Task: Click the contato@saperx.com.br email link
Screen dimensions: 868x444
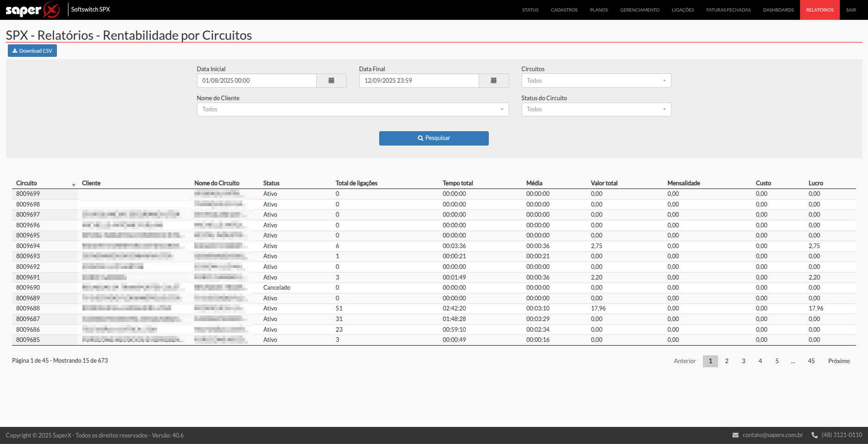Action: 772,435
